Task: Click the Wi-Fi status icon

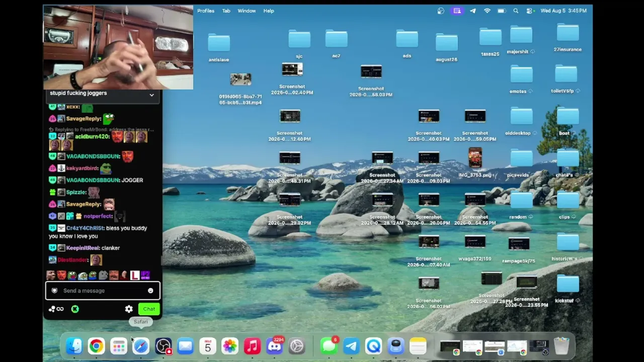Action: 487,11
